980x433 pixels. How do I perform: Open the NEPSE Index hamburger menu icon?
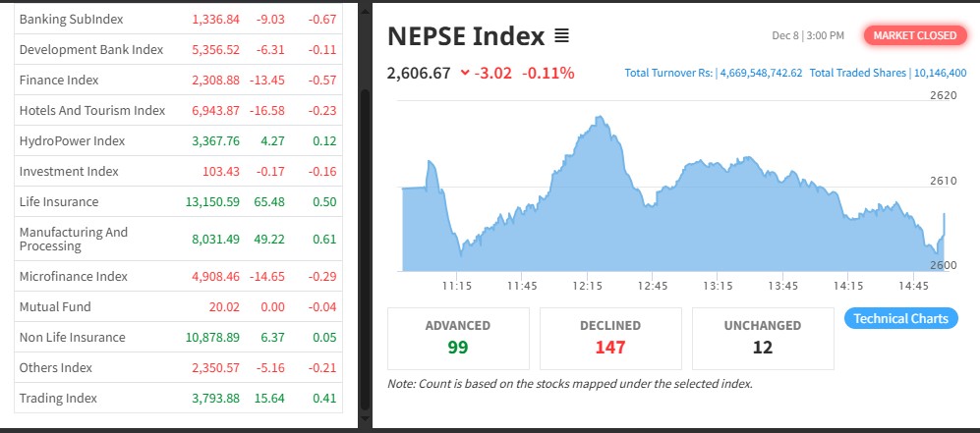[561, 36]
